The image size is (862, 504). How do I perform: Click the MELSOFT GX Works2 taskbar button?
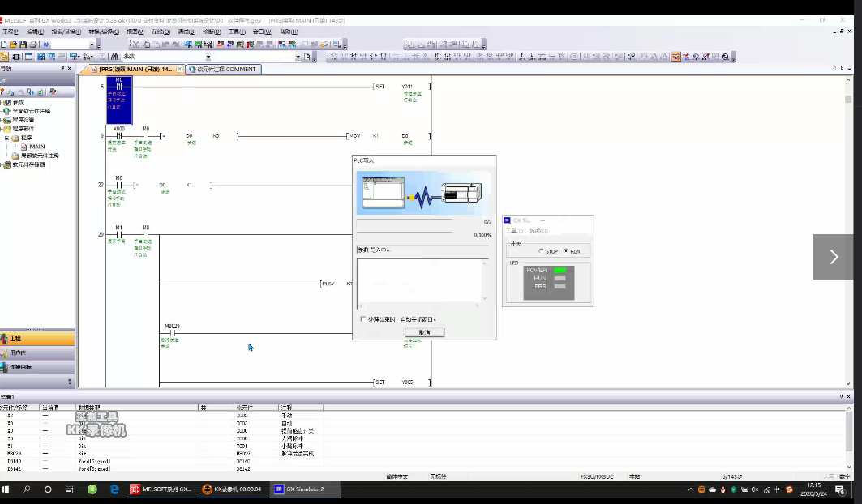[x=161, y=489]
